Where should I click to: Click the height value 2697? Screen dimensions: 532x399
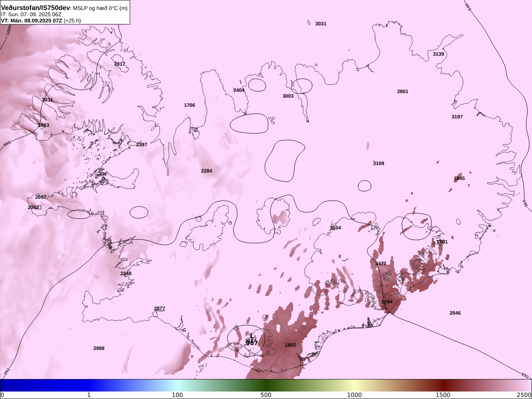41,197
